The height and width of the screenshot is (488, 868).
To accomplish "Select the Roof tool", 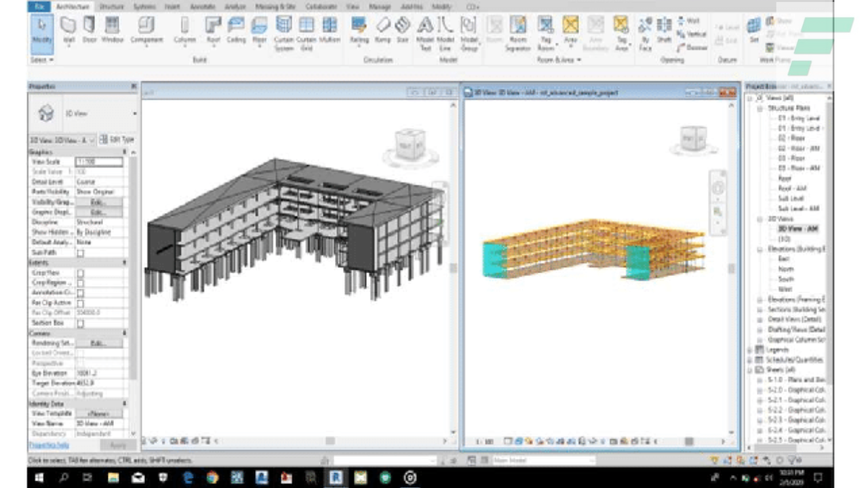I will point(214,31).
